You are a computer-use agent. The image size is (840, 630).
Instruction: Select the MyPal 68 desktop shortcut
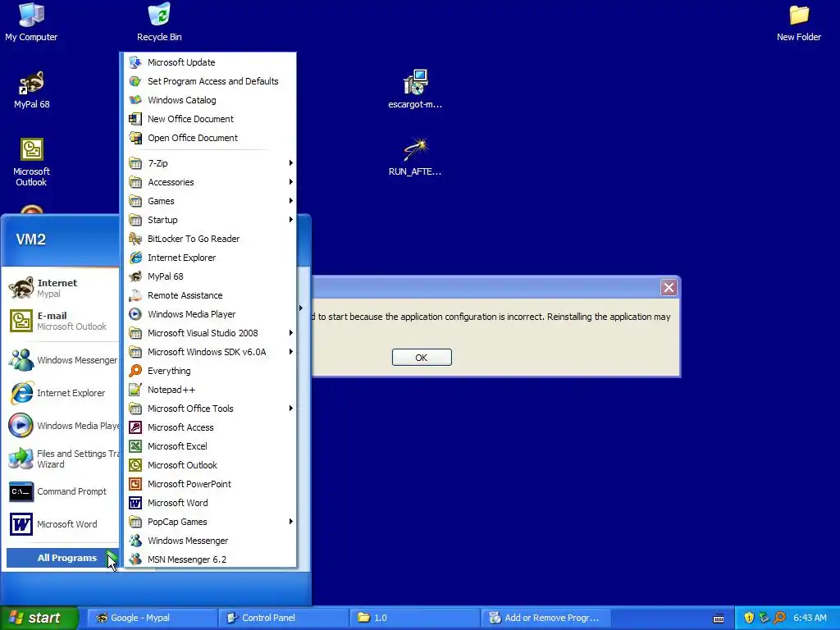31,90
